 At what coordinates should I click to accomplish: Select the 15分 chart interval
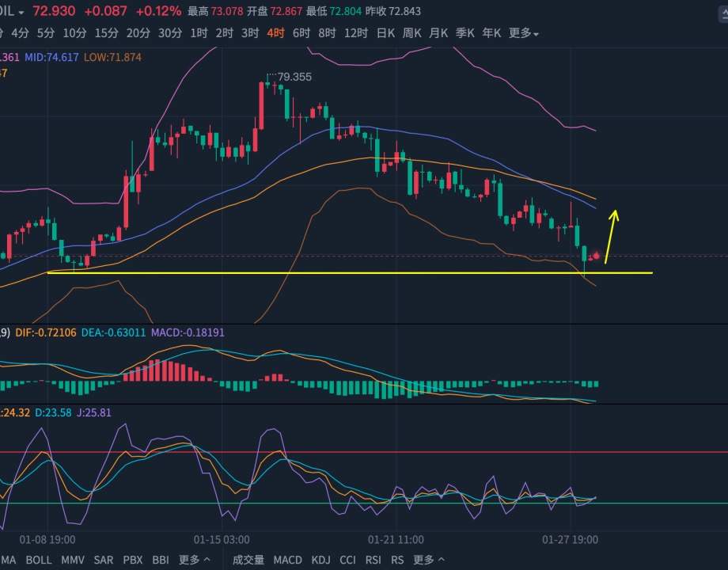106,33
